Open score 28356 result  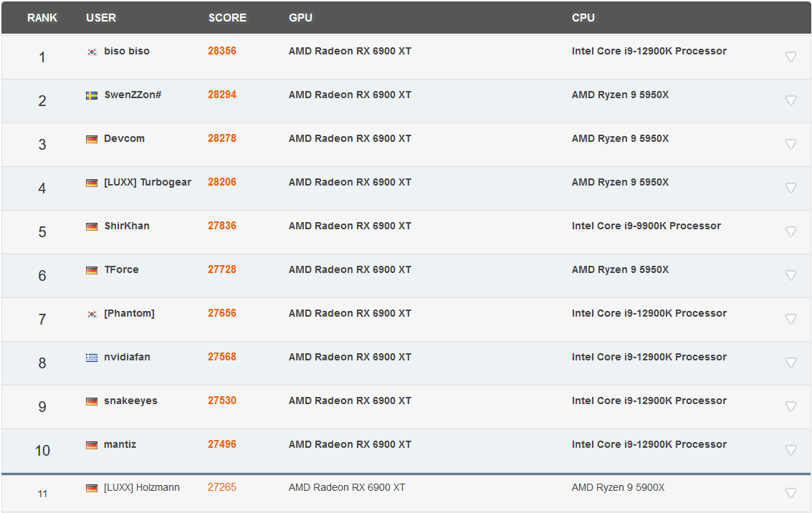[222, 51]
